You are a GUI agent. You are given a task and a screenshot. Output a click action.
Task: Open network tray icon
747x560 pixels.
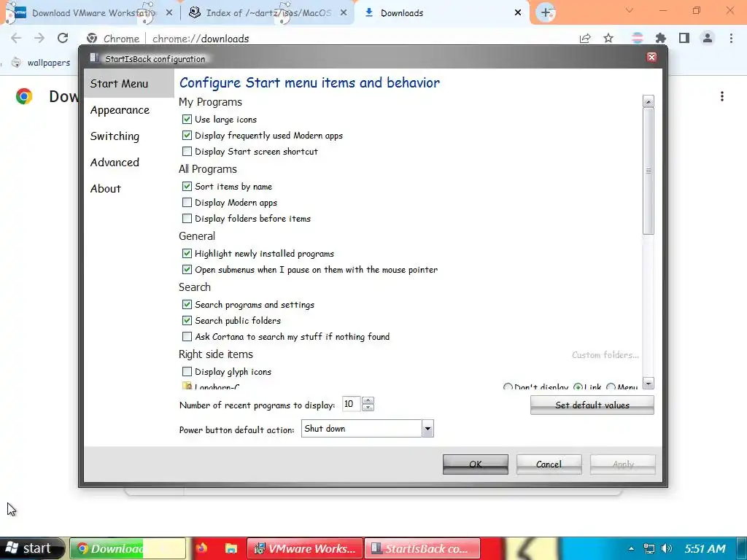[649, 548]
